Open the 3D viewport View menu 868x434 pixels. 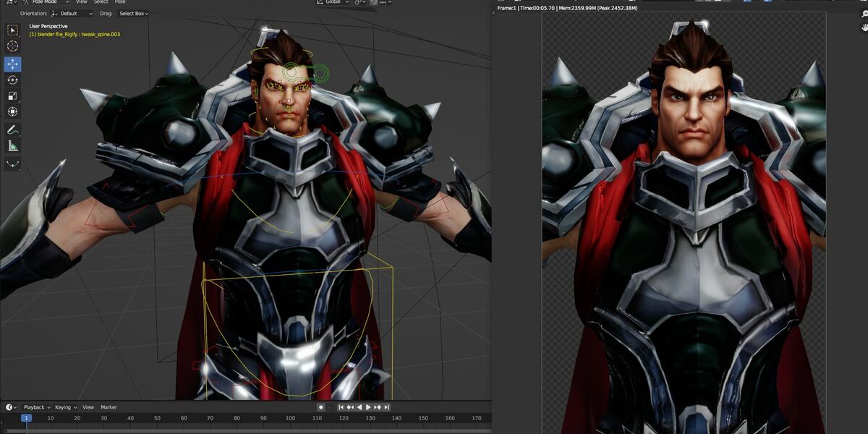click(x=82, y=2)
